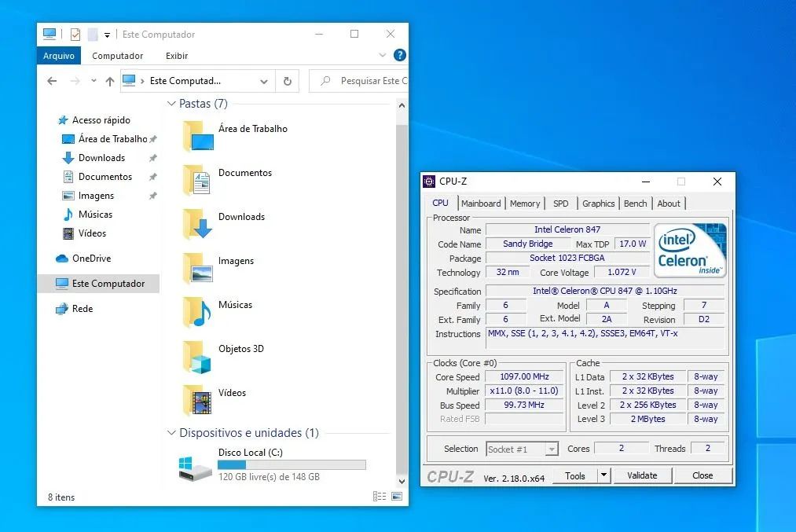Open the Arquivo menu
Image resolution: width=796 pixels, height=532 pixels.
coord(59,56)
